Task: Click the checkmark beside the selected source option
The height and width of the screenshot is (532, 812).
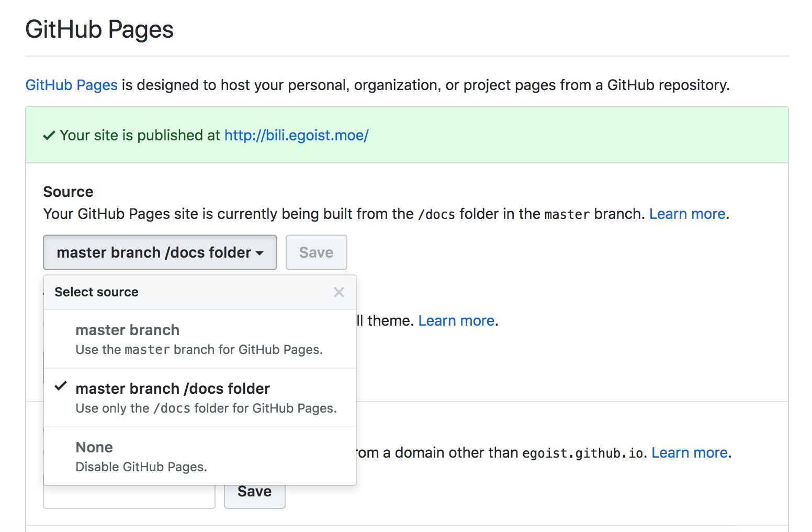Action: point(61,386)
